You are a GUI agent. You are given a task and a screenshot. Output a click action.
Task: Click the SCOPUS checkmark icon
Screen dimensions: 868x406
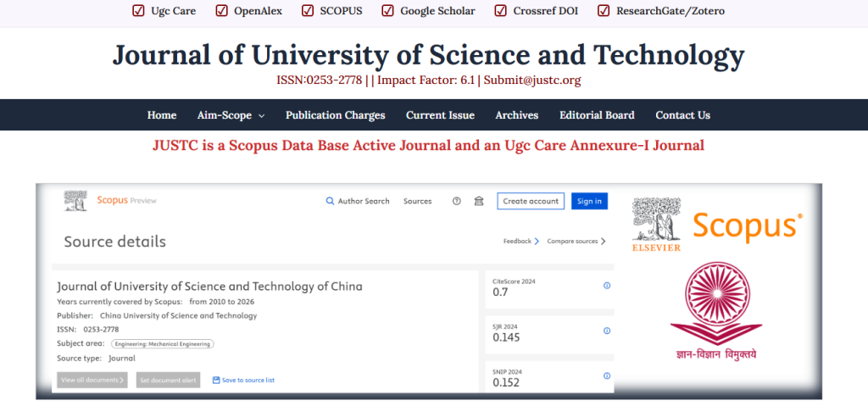tap(307, 10)
